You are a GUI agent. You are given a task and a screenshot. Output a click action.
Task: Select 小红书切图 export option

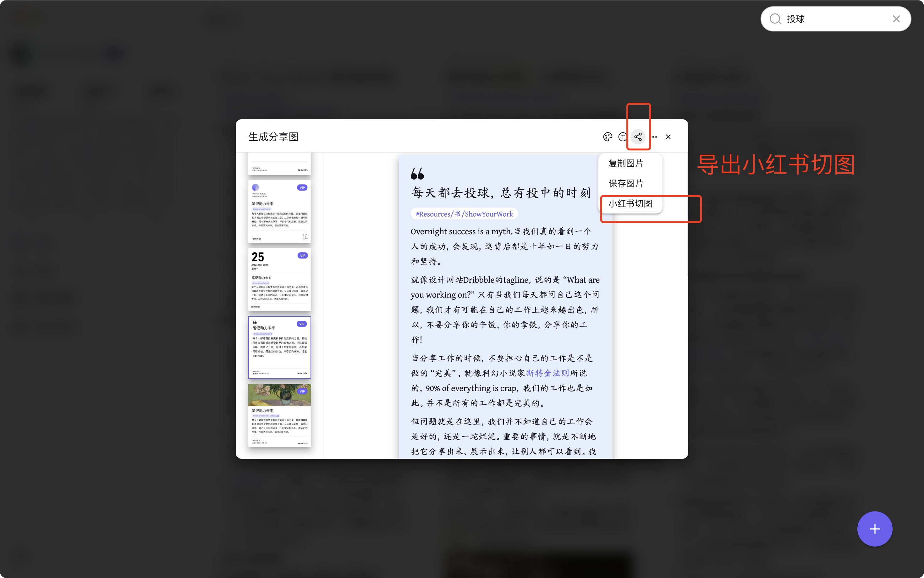click(x=630, y=204)
